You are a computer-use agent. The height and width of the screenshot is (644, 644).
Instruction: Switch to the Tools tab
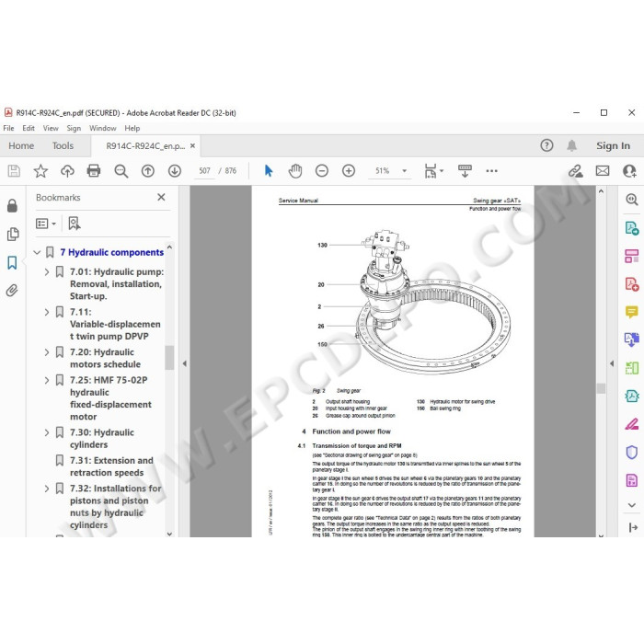click(x=63, y=145)
